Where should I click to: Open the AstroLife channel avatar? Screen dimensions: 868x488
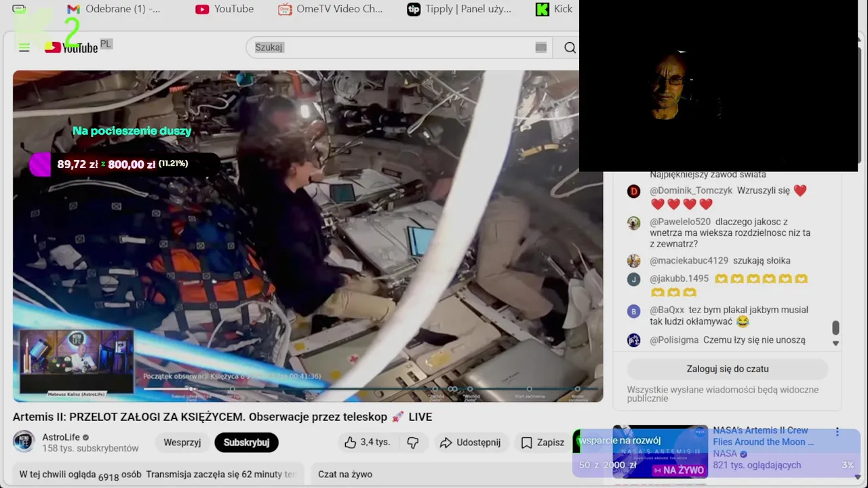[24, 442]
